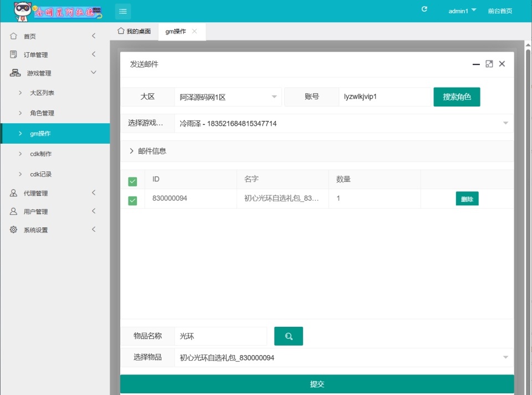Expand the 系统设置 sidebar arrow

point(94,229)
